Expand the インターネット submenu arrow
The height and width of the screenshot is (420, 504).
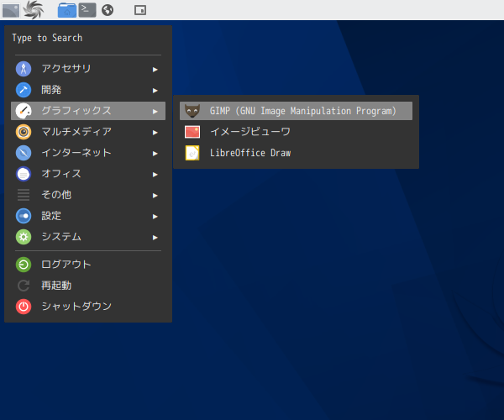(x=155, y=154)
